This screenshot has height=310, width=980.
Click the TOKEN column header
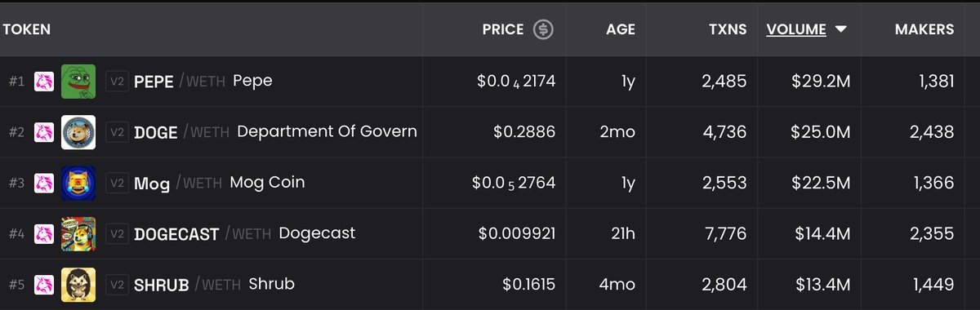(27, 29)
